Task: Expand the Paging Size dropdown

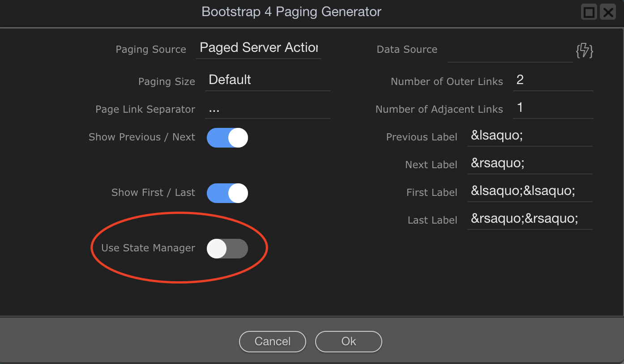Action: pos(268,80)
